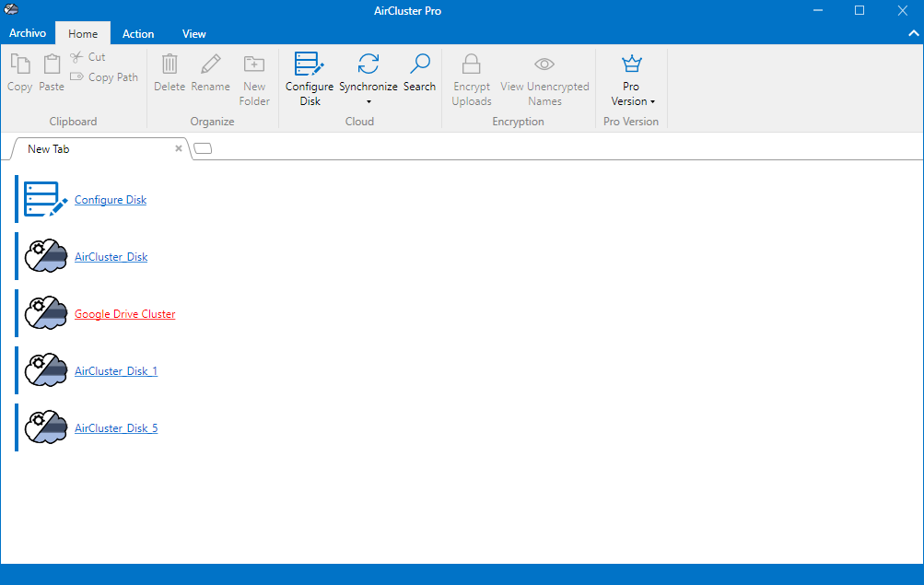
Task: Switch to the View ribbon tab
Action: [193, 33]
